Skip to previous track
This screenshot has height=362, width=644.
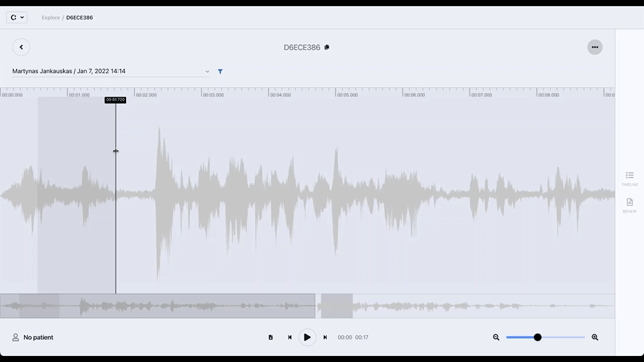290,337
